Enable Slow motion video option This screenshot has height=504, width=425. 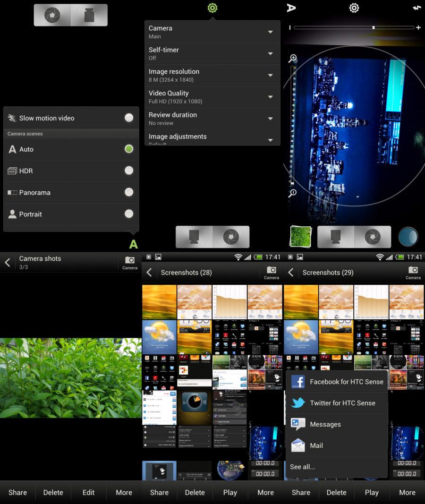coord(71,118)
